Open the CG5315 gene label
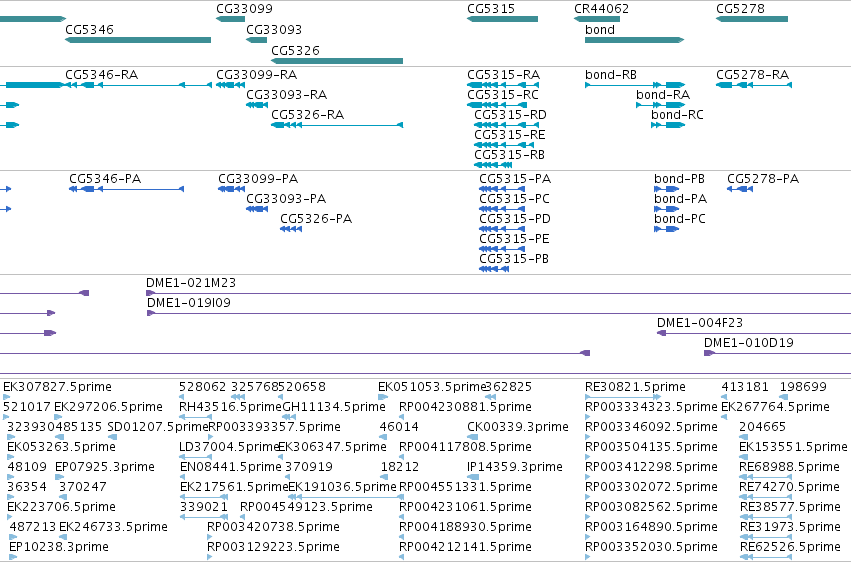The height and width of the screenshot is (562, 851). click(491, 9)
